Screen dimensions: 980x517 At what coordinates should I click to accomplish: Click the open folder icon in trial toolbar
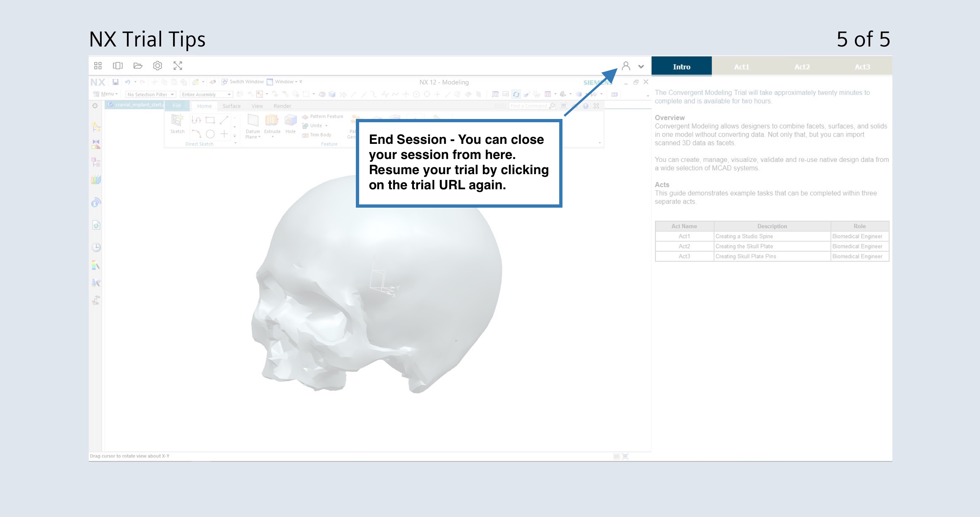(x=138, y=66)
